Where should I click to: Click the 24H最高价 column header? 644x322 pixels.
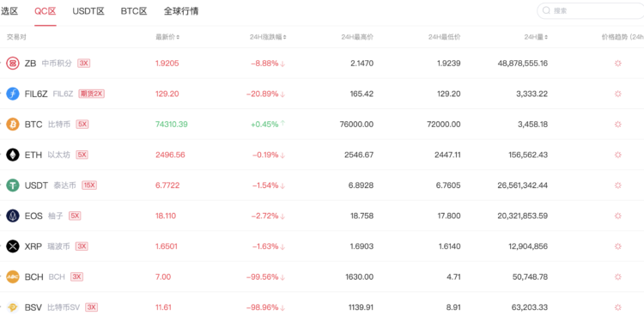point(357,37)
